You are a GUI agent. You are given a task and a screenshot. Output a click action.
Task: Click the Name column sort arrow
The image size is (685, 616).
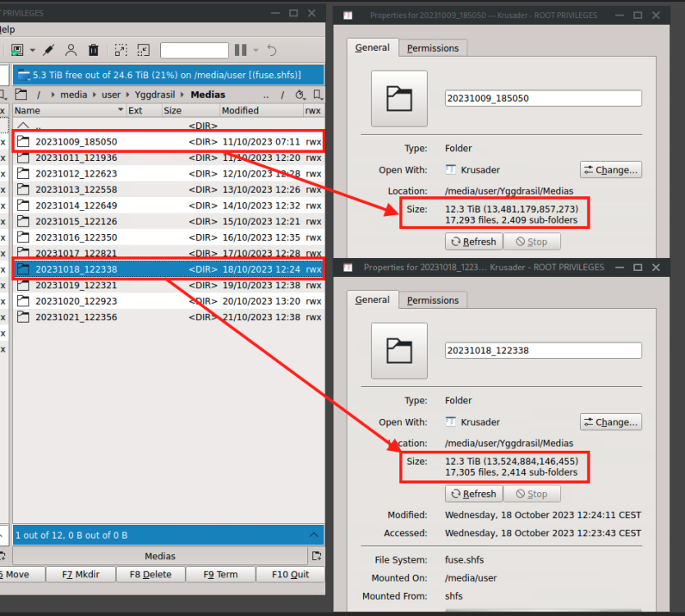[x=121, y=110]
